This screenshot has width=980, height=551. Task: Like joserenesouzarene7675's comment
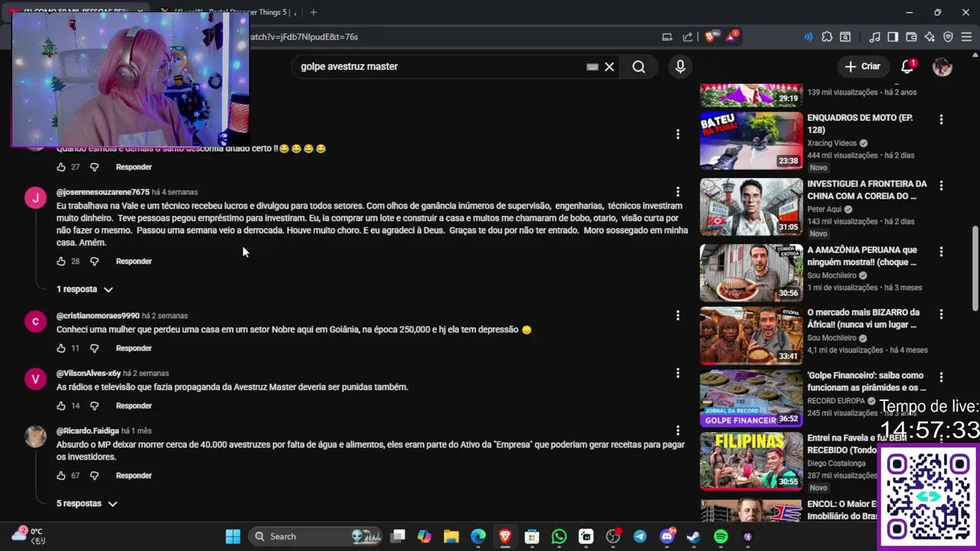tap(61, 261)
